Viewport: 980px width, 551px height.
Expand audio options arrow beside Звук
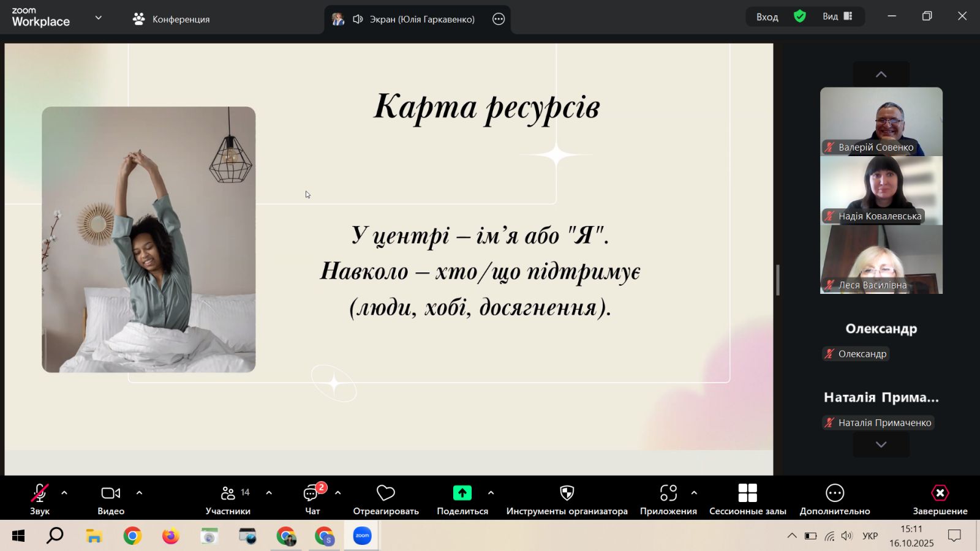64,493
